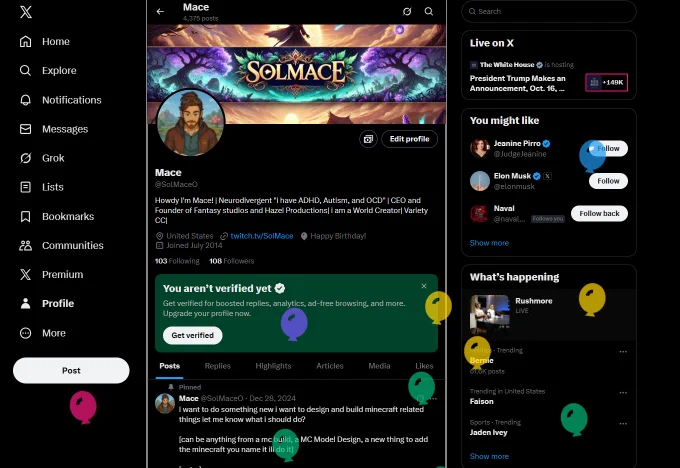680x468 pixels.
Task: Open Premium X icon in sidebar
Action: (26, 275)
